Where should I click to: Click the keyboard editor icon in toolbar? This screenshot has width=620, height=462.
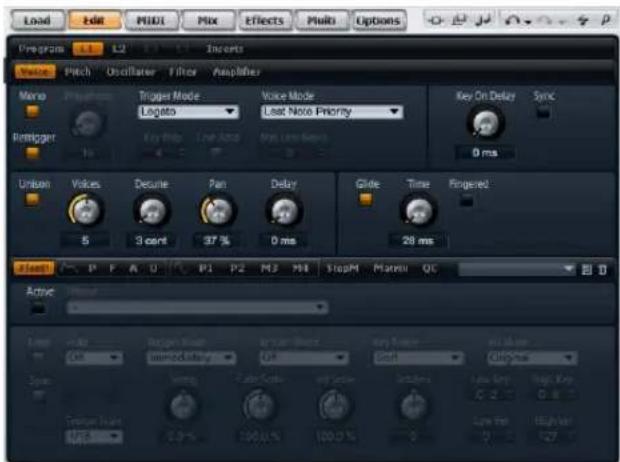point(459,20)
